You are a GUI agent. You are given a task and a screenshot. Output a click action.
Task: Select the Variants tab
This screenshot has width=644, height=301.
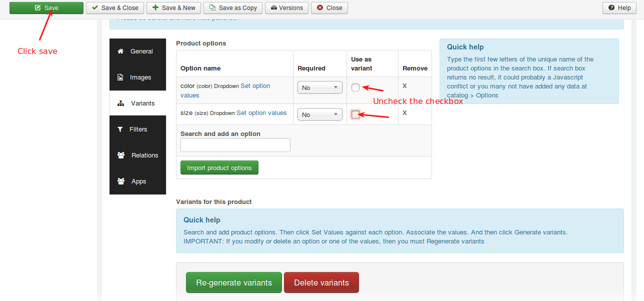click(x=137, y=103)
